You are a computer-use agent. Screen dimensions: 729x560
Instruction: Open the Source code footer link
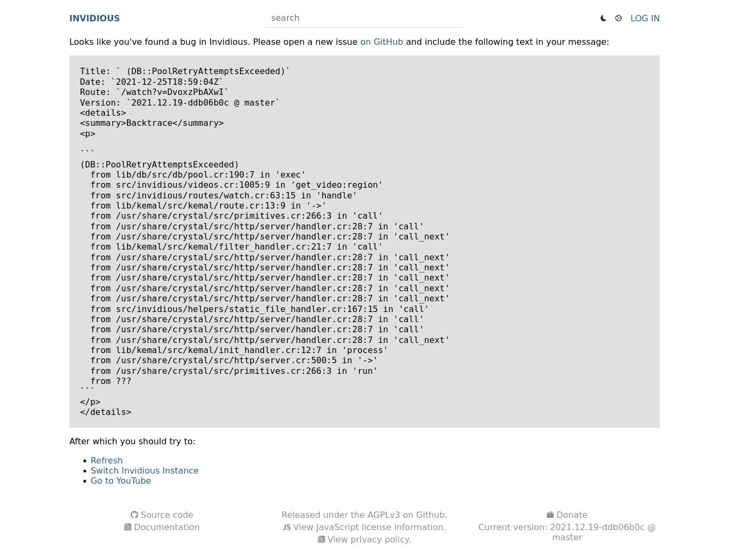click(x=166, y=515)
